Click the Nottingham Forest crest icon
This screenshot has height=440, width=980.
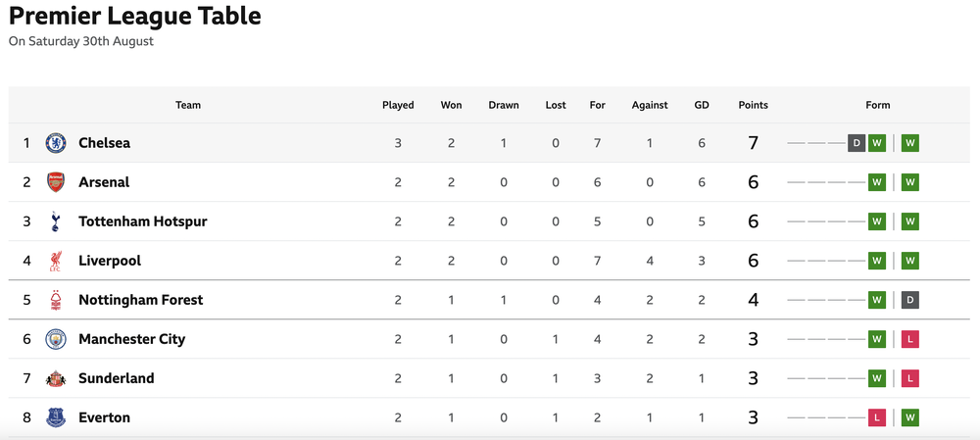click(56, 300)
